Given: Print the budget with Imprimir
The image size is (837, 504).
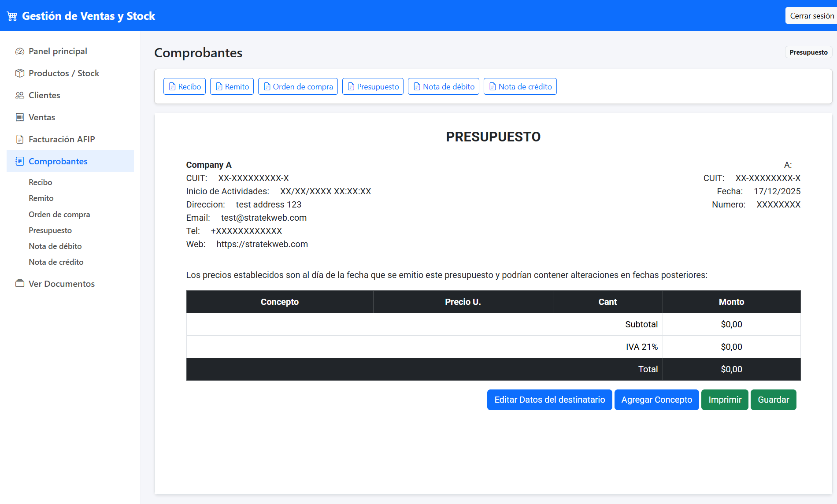Looking at the screenshot, I should pos(725,400).
